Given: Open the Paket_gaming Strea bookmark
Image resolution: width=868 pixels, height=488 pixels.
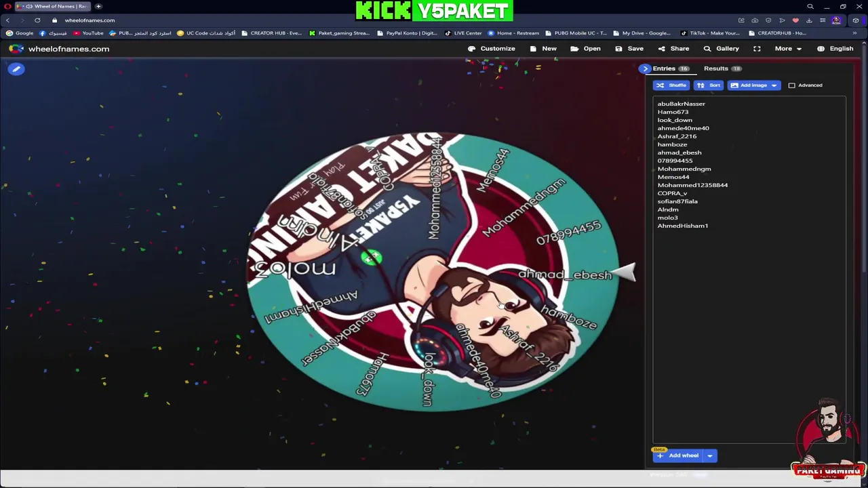Looking at the screenshot, I should pyautogui.click(x=339, y=33).
